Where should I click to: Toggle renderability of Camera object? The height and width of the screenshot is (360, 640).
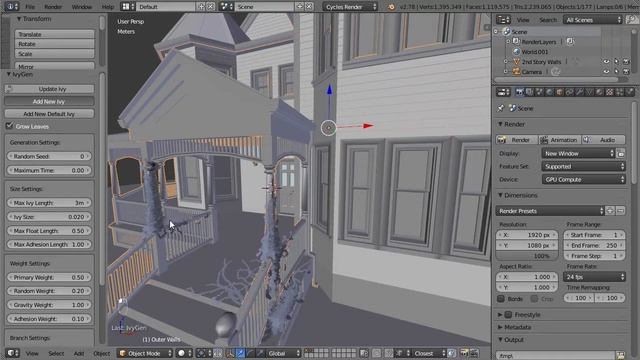click(x=626, y=72)
